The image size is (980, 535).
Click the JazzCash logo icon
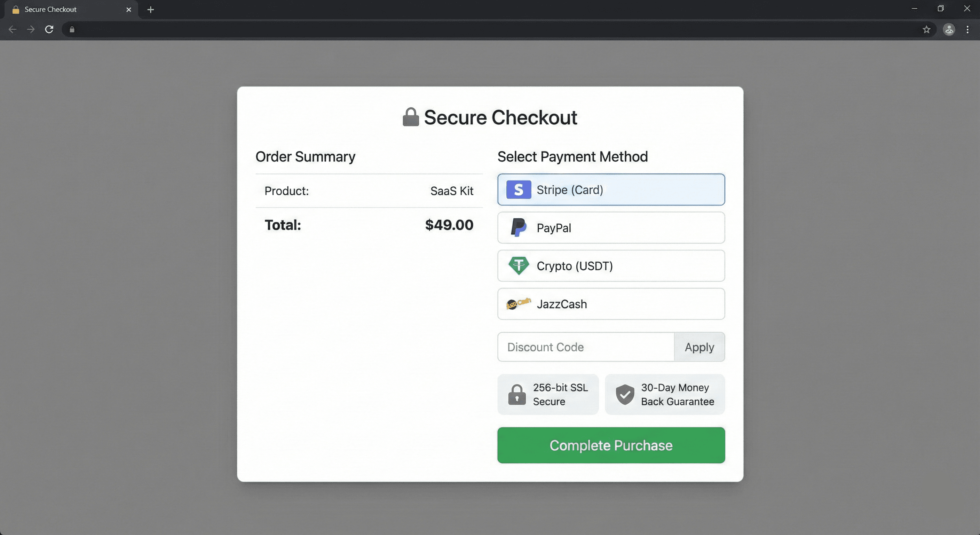point(519,303)
